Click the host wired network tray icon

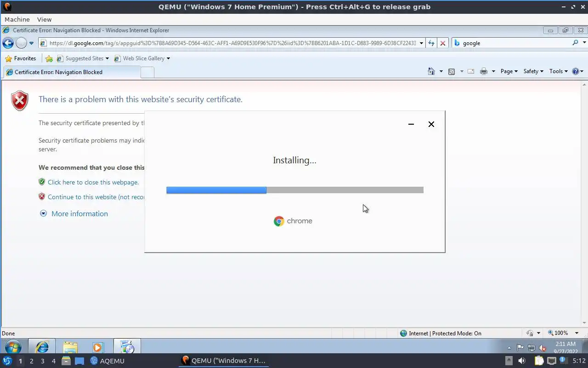click(x=552, y=361)
